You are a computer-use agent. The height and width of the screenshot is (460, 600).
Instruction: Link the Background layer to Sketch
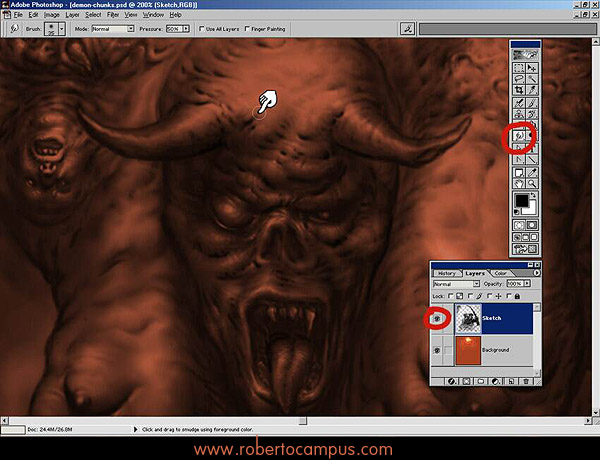click(448, 350)
